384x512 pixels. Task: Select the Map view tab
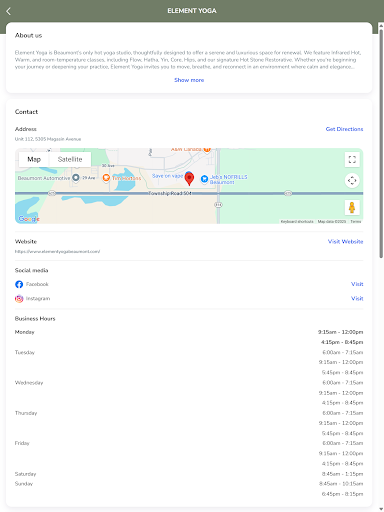click(34, 159)
